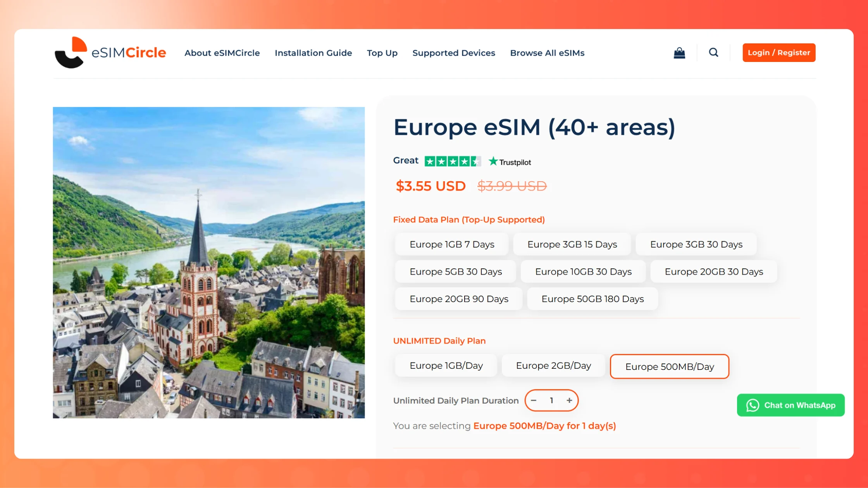Click the Europe town product photo
This screenshot has height=488, width=868.
tap(208, 263)
